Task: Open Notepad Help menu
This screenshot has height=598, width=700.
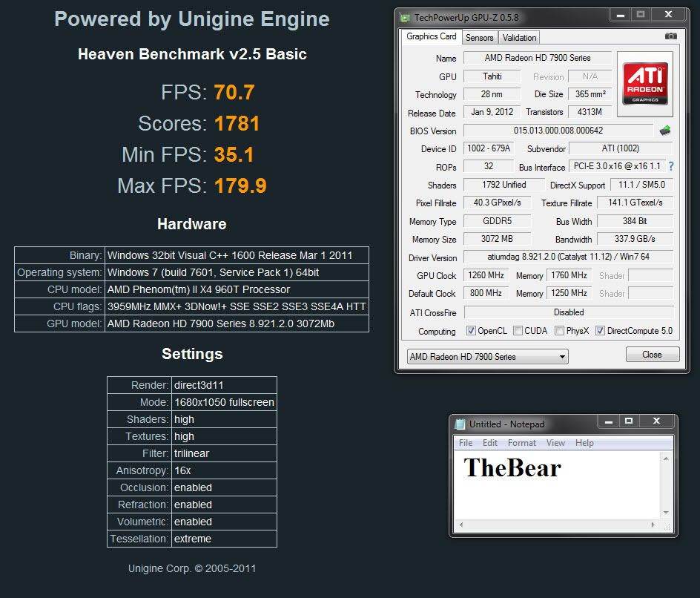Action: (x=584, y=443)
